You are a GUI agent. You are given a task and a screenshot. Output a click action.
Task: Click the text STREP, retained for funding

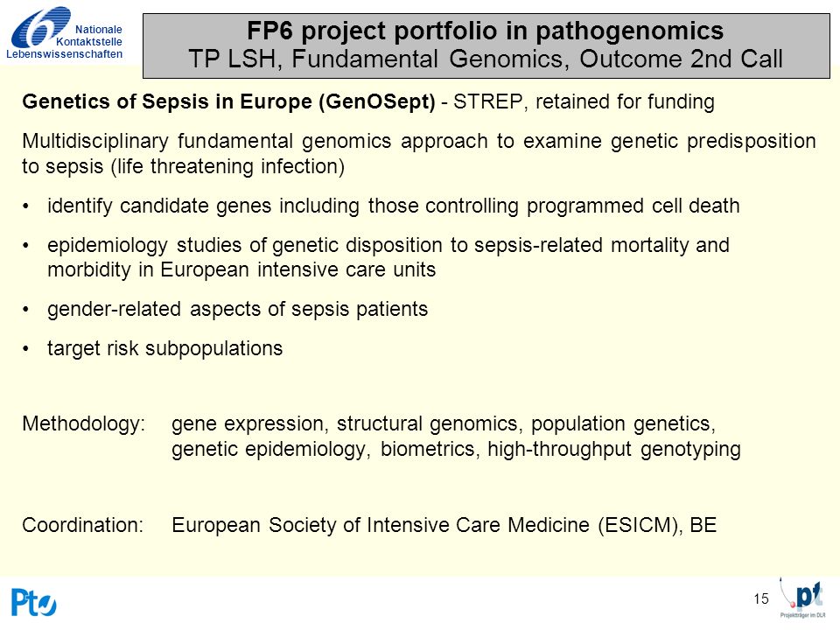point(584,101)
